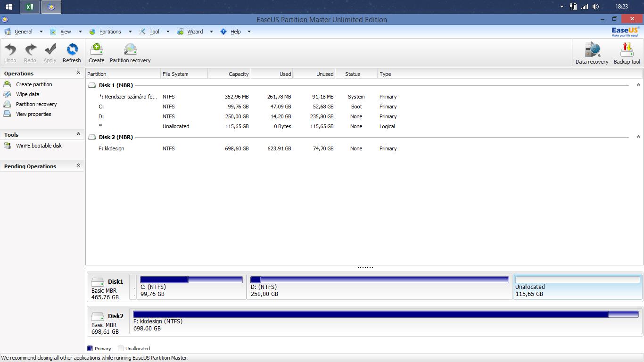Open the Tool menu
Viewport: 644px width, 362px height.
click(x=155, y=32)
